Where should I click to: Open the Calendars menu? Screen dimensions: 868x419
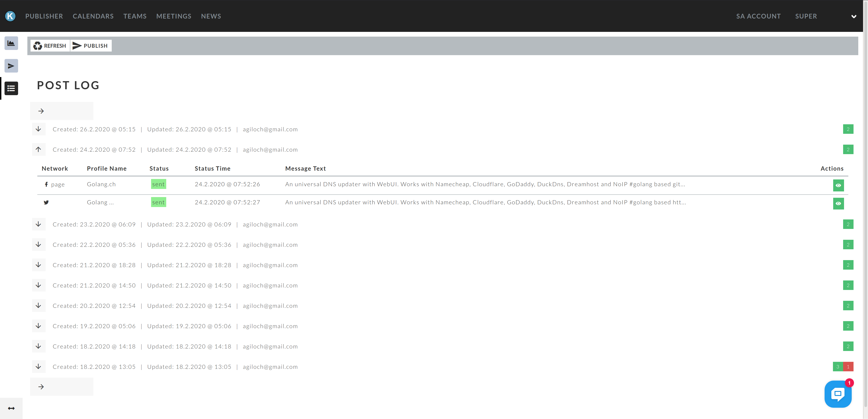(x=93, y=16)
